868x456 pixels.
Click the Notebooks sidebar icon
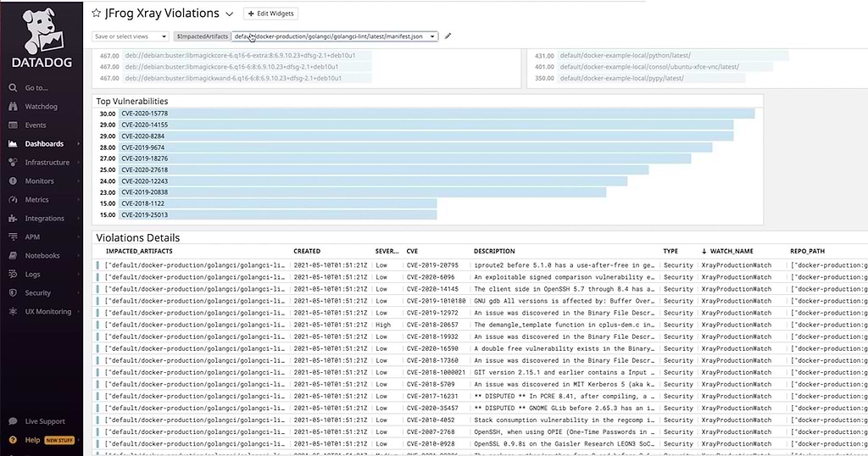coord(13,256)
